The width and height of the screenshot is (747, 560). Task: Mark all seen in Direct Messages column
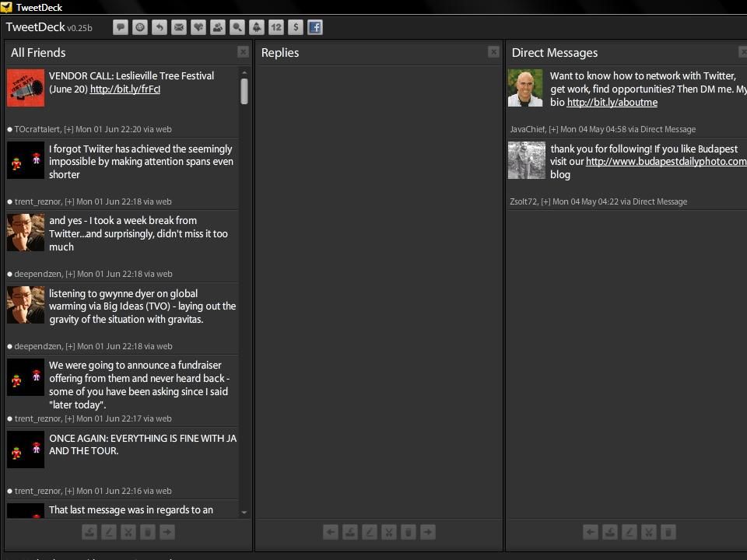(610, 532)
